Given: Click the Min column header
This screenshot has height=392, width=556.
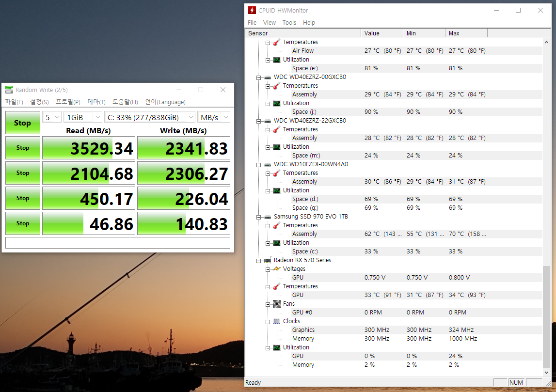Looking at the screenshot, I should [x=424, y=33].
